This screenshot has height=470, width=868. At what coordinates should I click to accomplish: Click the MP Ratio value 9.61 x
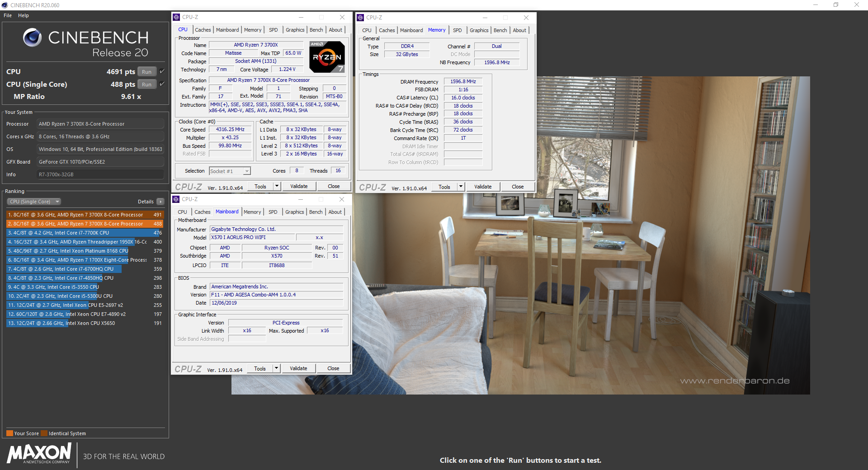[131, 97]
